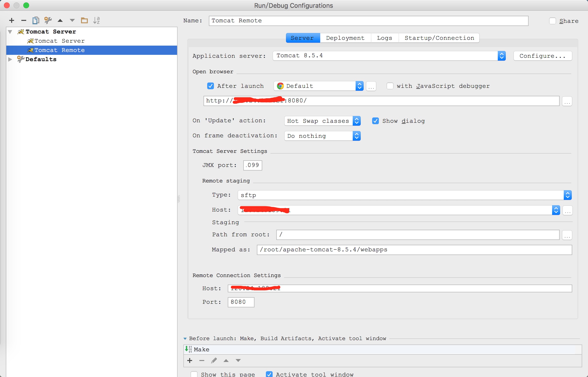Move Before launch task down
588x377 pixels.
[238, 360]
